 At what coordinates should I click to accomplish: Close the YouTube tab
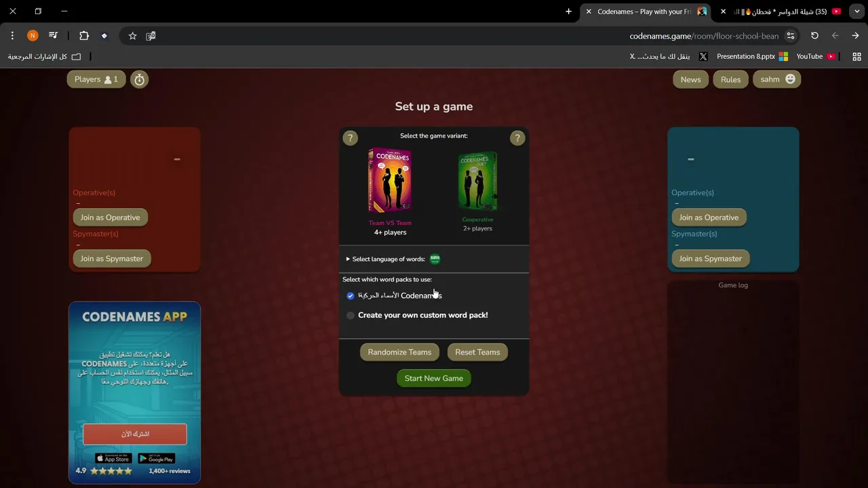pyautogui.click(x=723, y=12)
